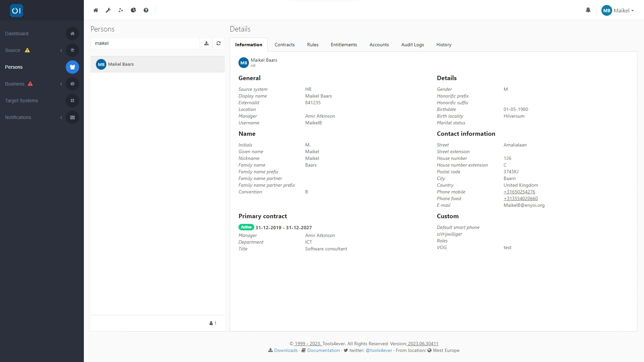This screenshot has width=644, height=362.
Task: Open the @tools4ever twitter link
Action: click(379, 350)
